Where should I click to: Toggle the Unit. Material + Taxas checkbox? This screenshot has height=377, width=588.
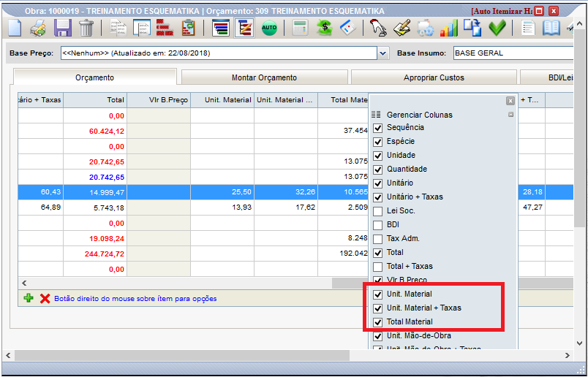[x=378, y=308]
